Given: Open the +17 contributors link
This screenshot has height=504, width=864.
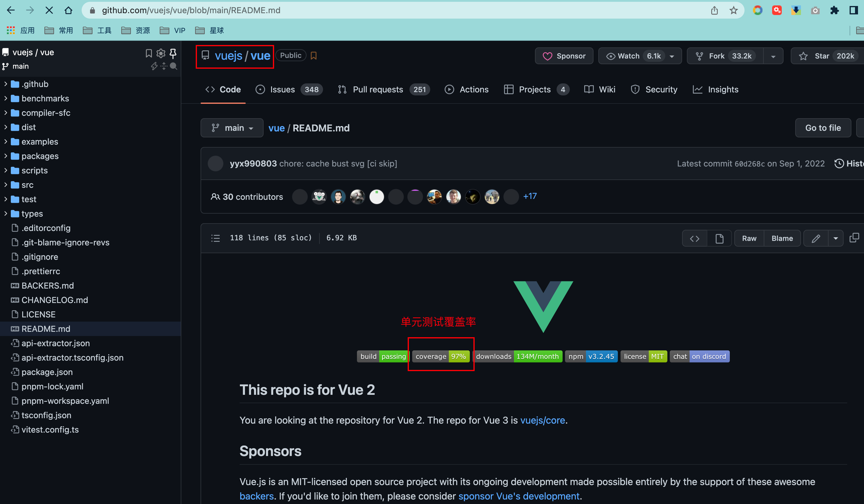Looking at the screenshot, I should (x=530, y=196).
